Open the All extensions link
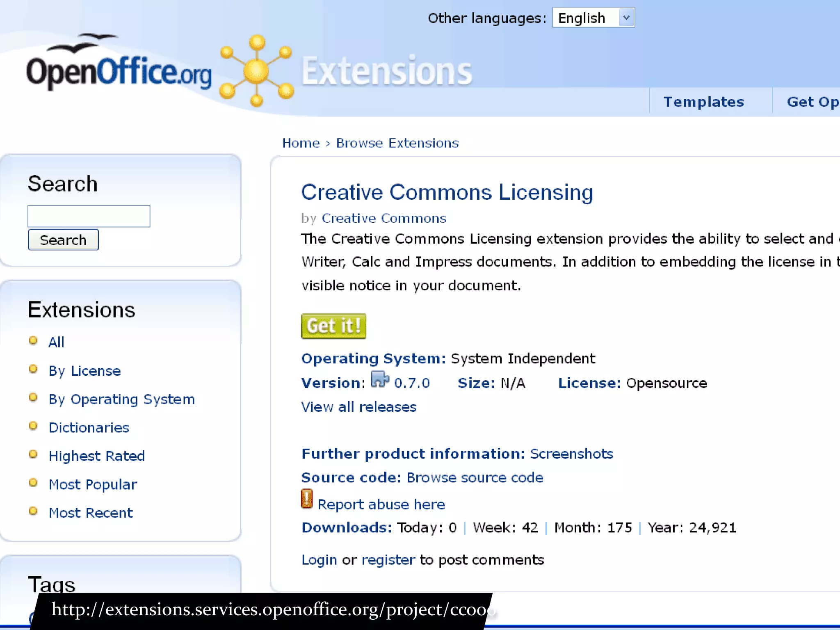840x630 pixels. tap(56, 342)
